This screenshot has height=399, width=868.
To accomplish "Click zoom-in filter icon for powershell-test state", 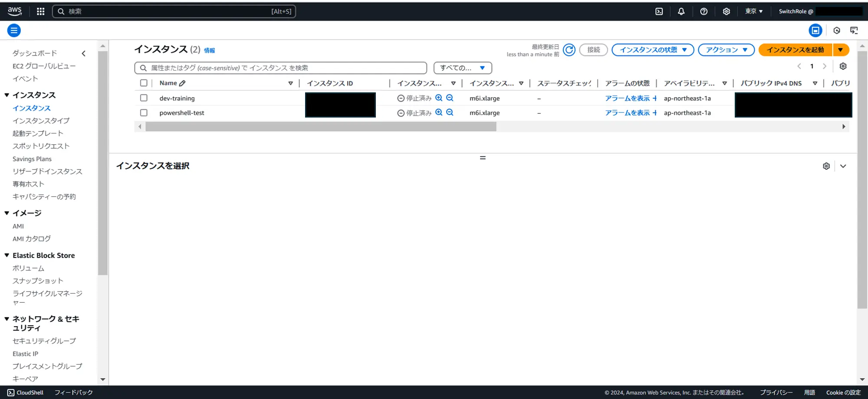I will tap(439, 112).
